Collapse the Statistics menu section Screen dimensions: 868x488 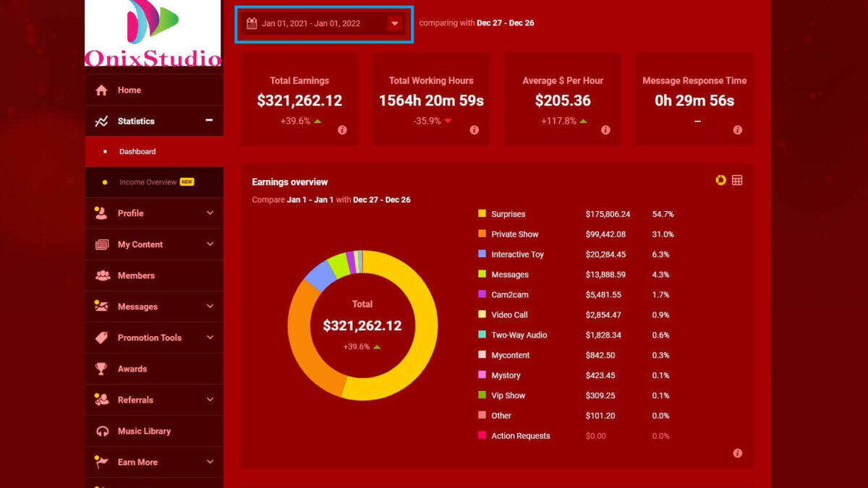209,121
